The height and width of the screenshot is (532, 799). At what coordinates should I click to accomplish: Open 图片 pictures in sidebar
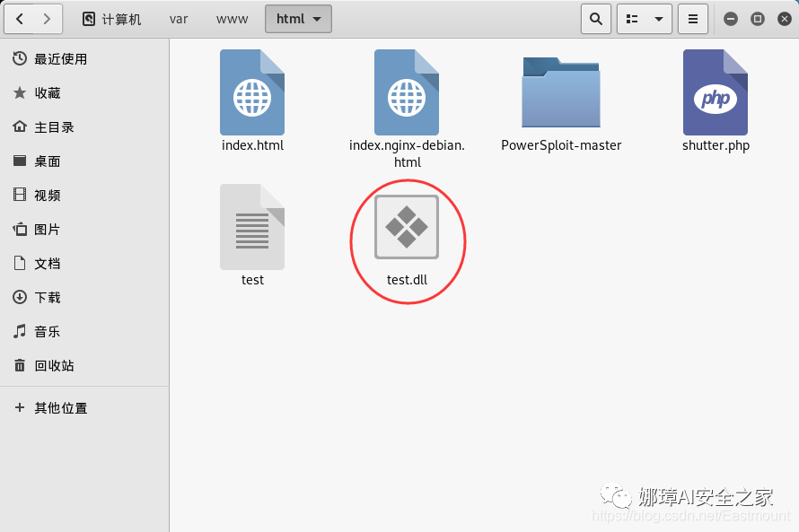tap(84, 229)
